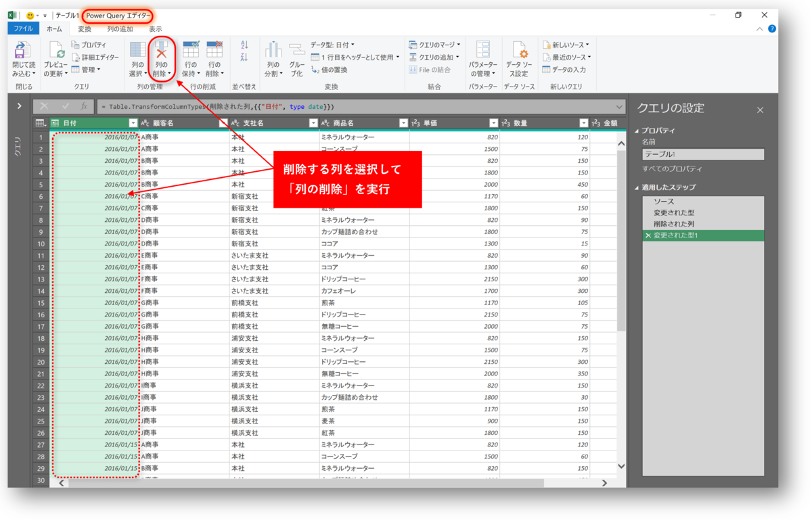Switch to the 表示 tab
This screenshot has height=531, width=812.
(x=156, y=28)
